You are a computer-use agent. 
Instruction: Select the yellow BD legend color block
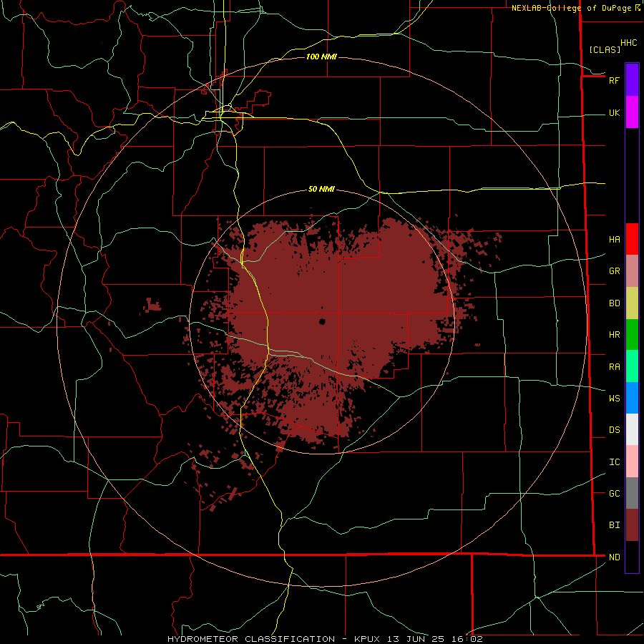tap(632, 303)
